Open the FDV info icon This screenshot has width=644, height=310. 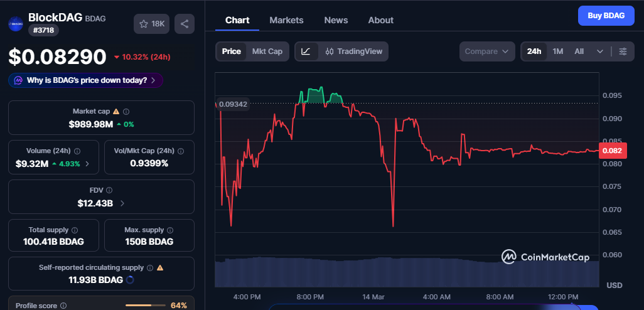click(109, 190)
